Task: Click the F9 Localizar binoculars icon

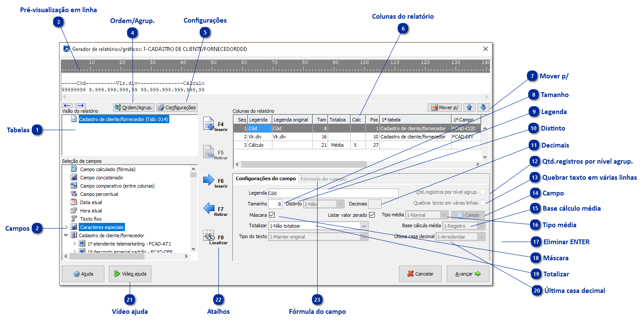Action: click(x=209, y=236)
